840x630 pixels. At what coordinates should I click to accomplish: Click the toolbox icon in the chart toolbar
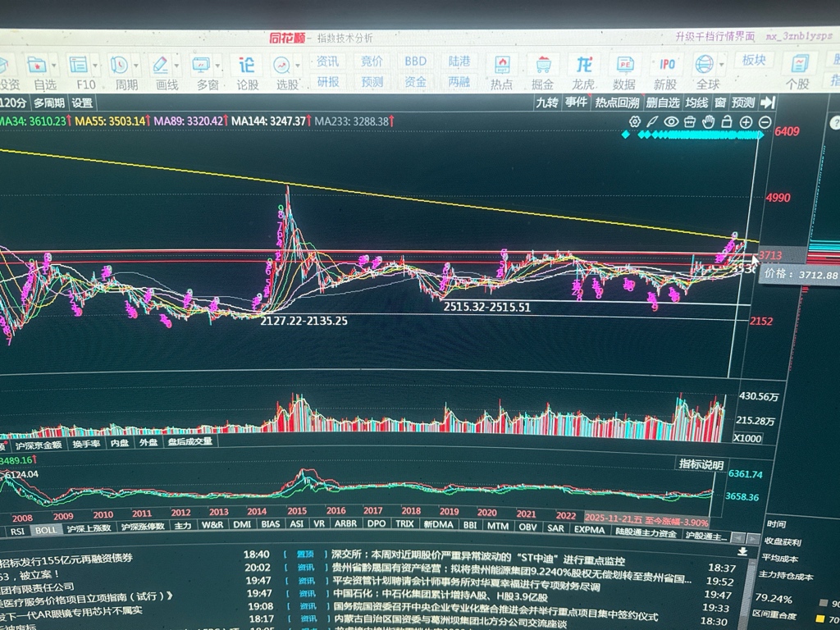click(x=690, y=121)
